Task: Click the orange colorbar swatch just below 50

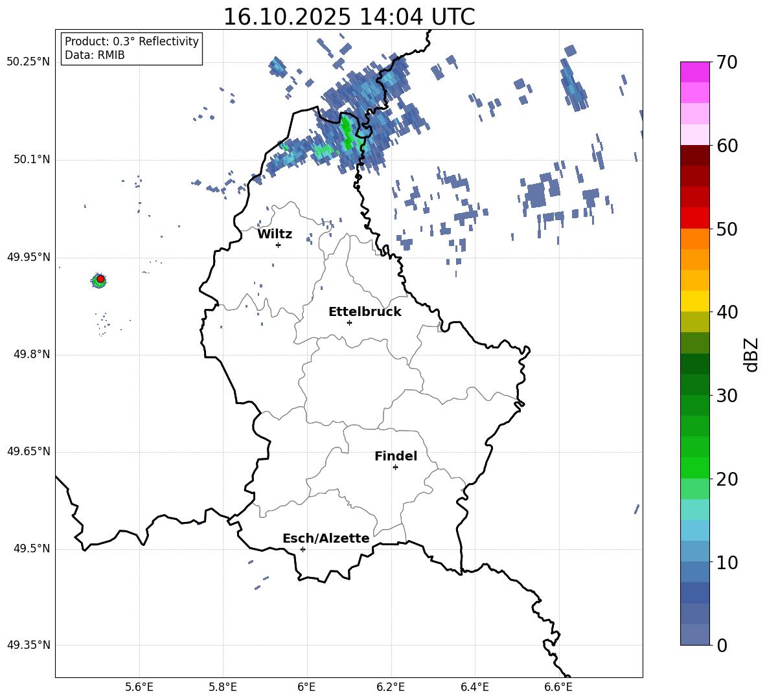Action: tap(694, 238)
